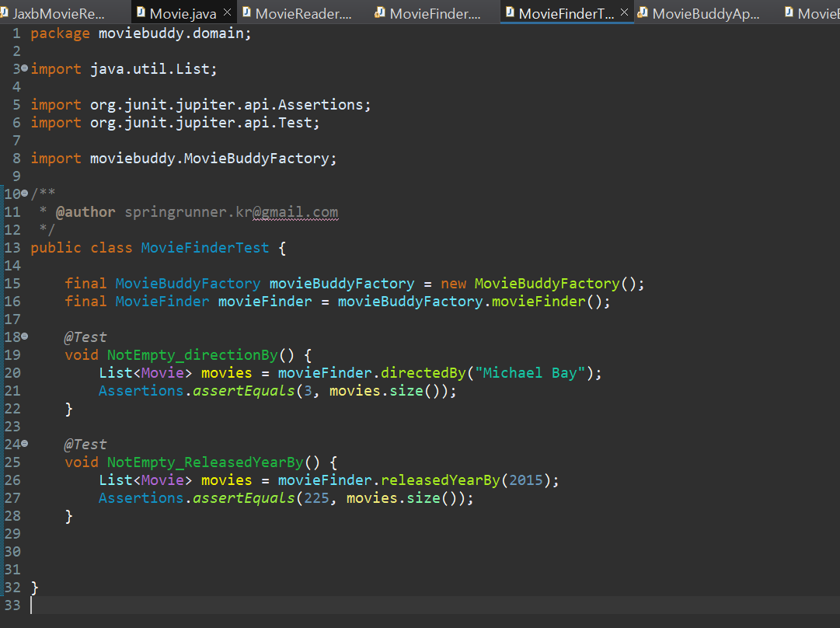Click line number 15 in gutter
The height and width of the screenshot is (628, 840).
pyautogui.click(x=12, y=284)
